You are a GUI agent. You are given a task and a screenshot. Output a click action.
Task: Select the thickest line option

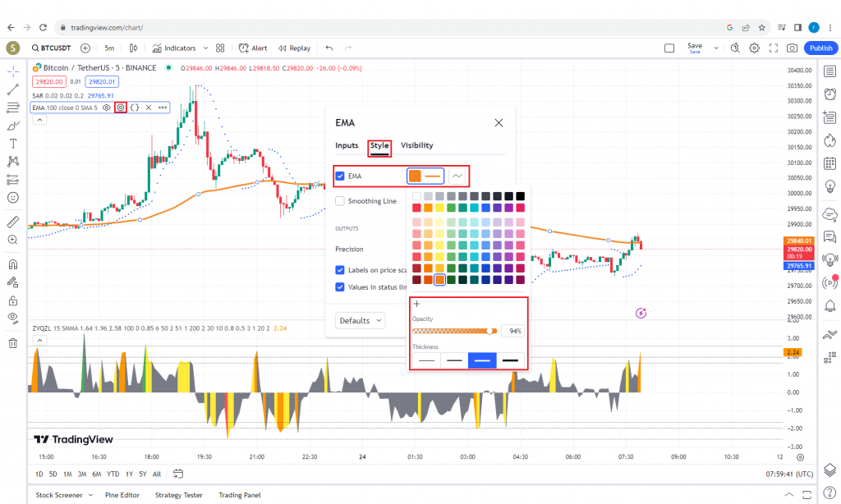point(510,360)
